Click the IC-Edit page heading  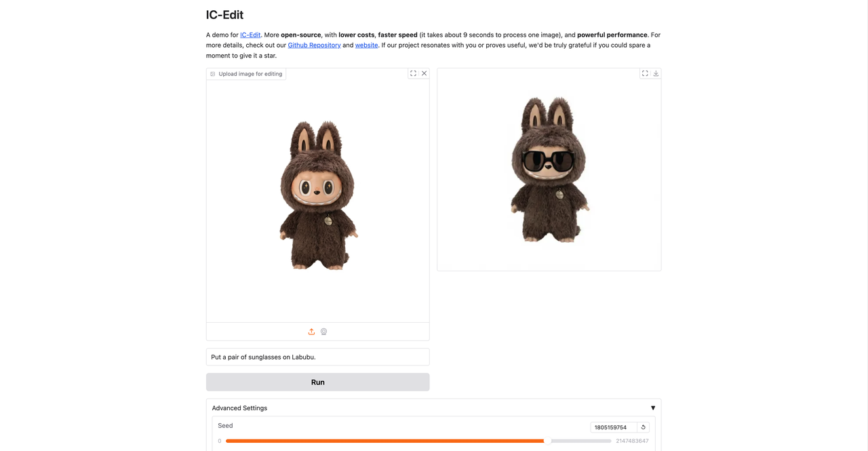coord(224,15)
